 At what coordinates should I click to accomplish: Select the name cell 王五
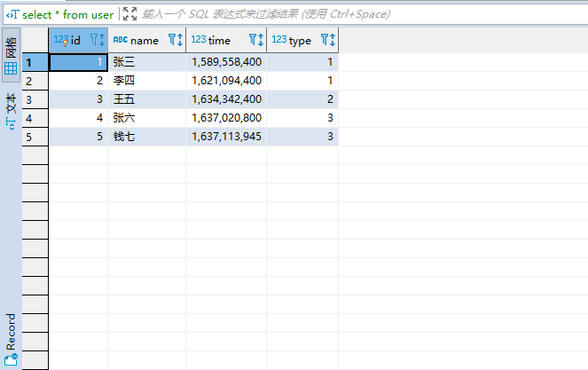[146, 99]
